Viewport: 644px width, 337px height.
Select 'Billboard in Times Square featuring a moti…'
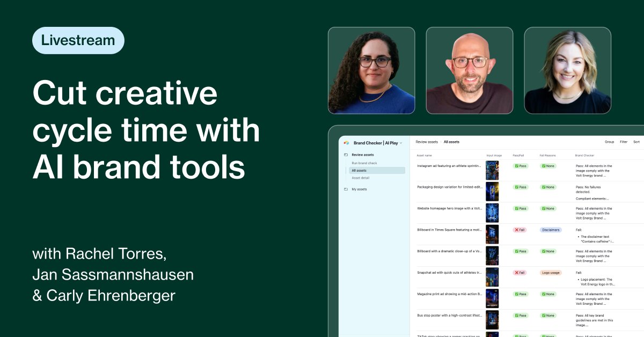[x=450, y=230]
